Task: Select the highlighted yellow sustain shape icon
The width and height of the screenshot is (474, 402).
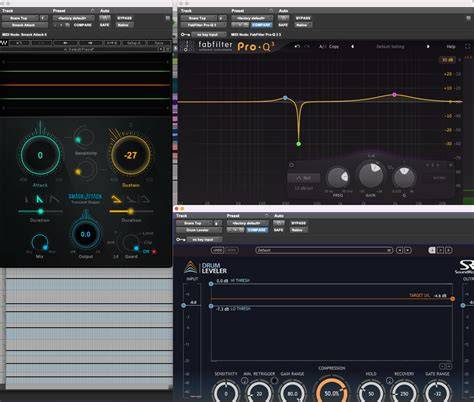Action: coord(117,199)
